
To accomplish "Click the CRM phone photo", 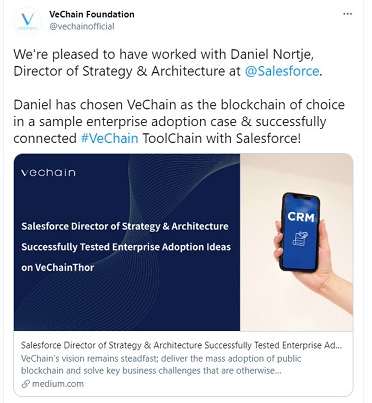I will click(296, 242).
